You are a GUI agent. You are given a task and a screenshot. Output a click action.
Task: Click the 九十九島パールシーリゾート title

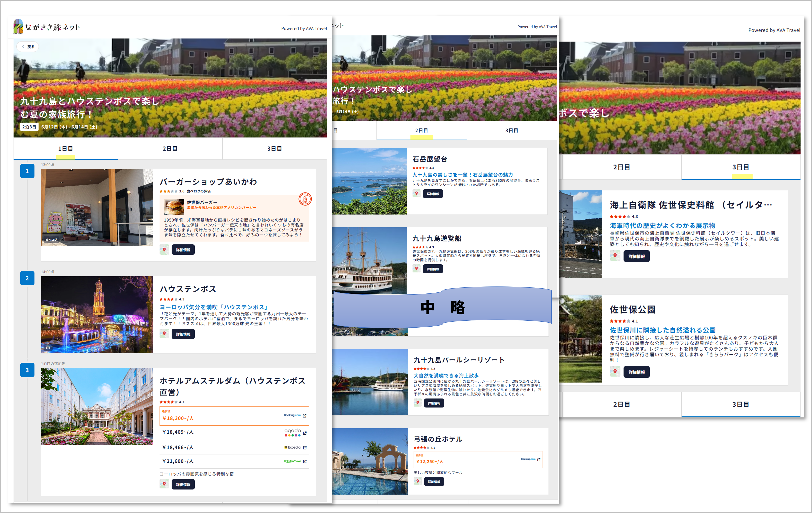tap(459, 360)
